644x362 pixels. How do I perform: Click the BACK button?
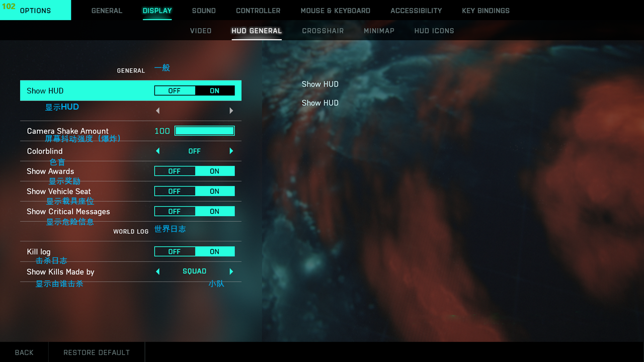click(24, 352)
